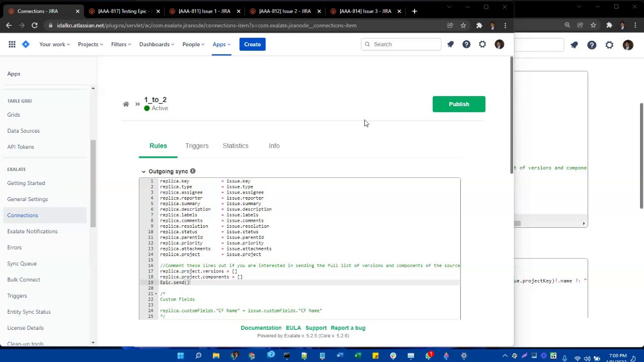Switch to the Statistics tab
644x362 pixels.
click(235, 146)
